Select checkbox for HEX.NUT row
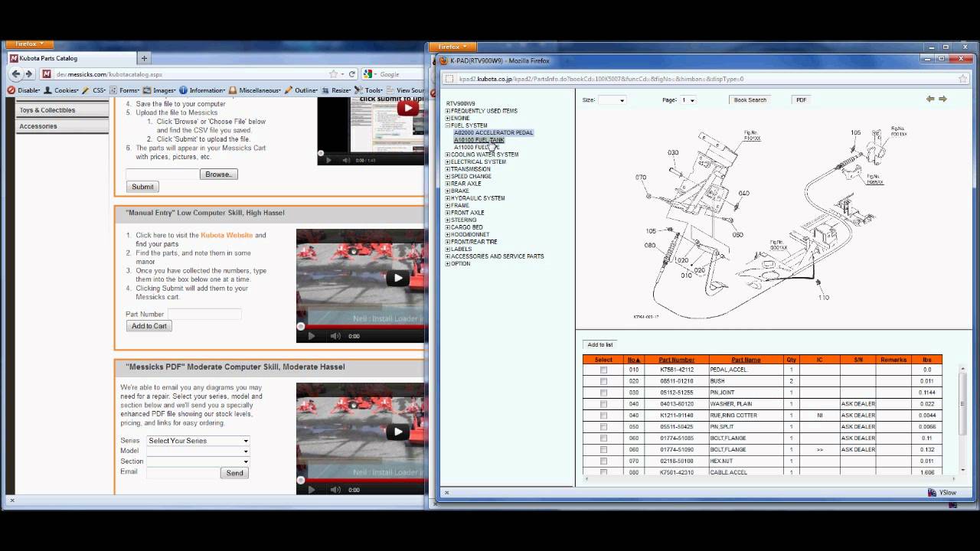This screenshot has height=551, width=980. 603,461
